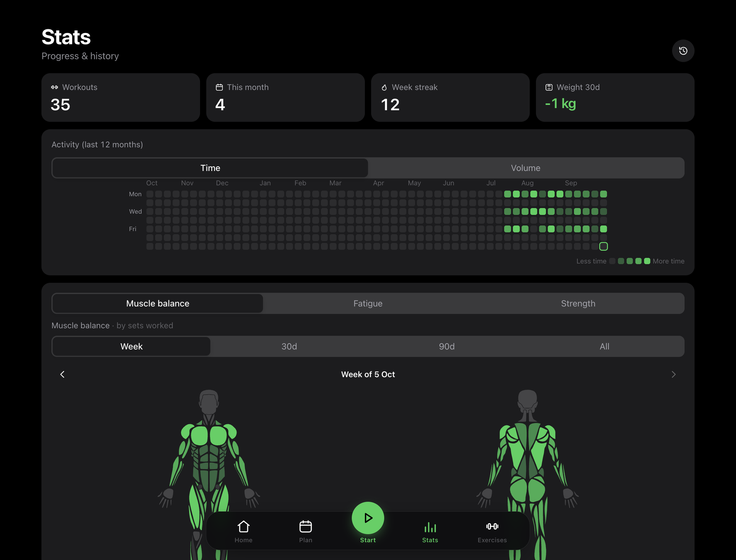Select the All range for muscle balance
The height and width of the screenshot is (560, 736).
pyautogui.click(x=605, y=347)
